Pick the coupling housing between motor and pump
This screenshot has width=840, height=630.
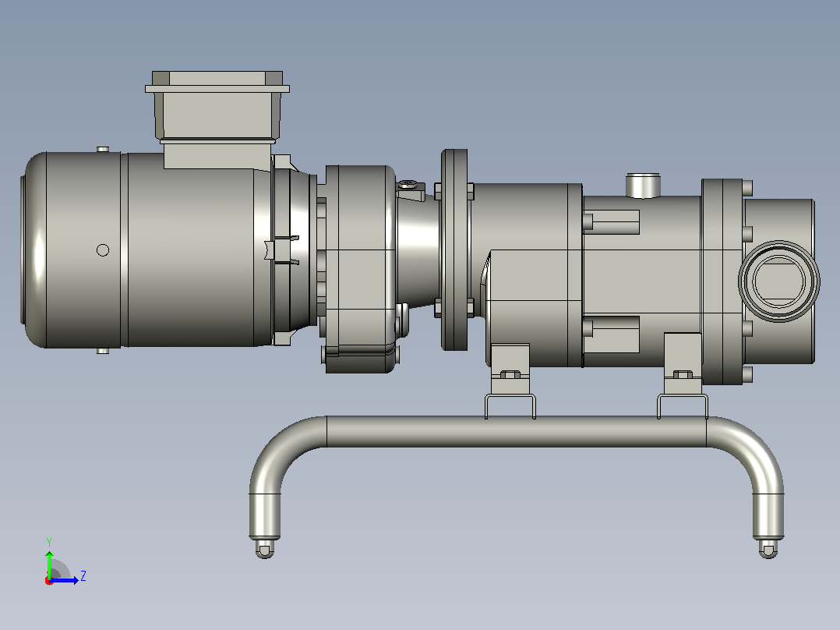[358, 268]
